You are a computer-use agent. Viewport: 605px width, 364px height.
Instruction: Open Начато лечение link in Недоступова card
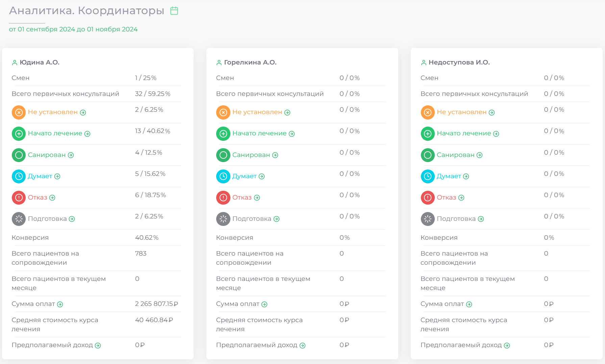(x=468, y=133)
